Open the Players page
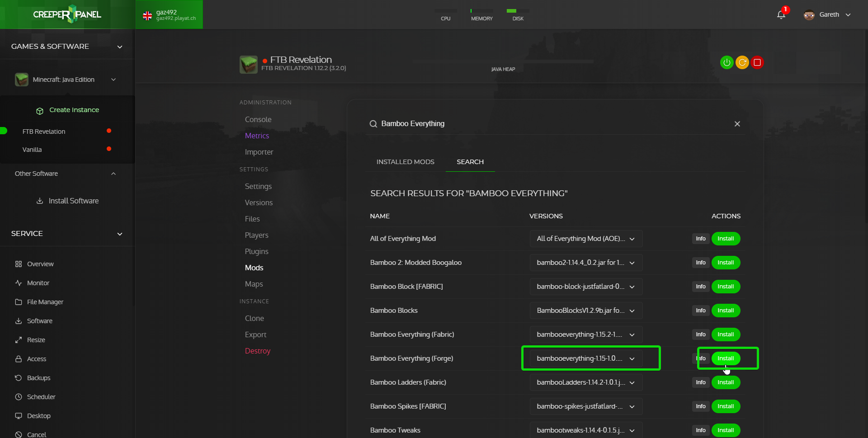868x438 pixels. tap(256, 235)
